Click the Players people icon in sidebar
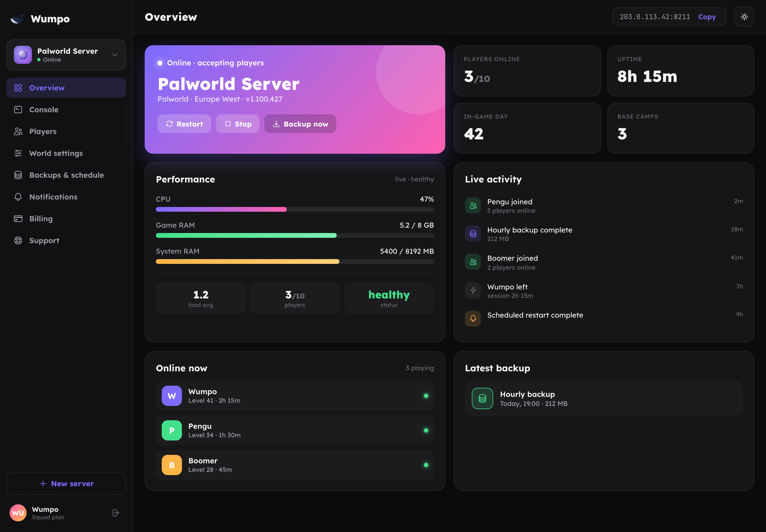This screenshot has height=532, width=766. click(x=18, y=132)
